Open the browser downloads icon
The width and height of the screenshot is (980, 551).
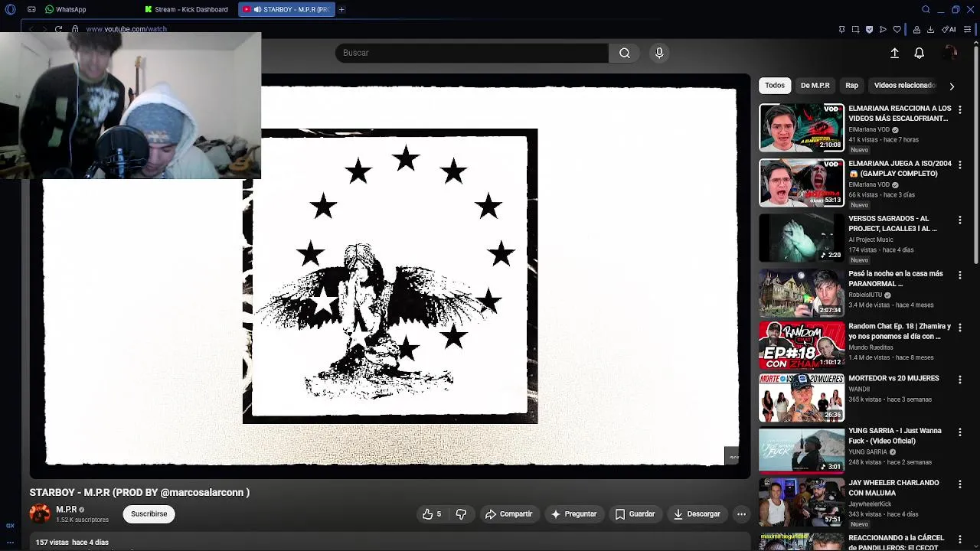pyautogui.click(x=930, y=29)
